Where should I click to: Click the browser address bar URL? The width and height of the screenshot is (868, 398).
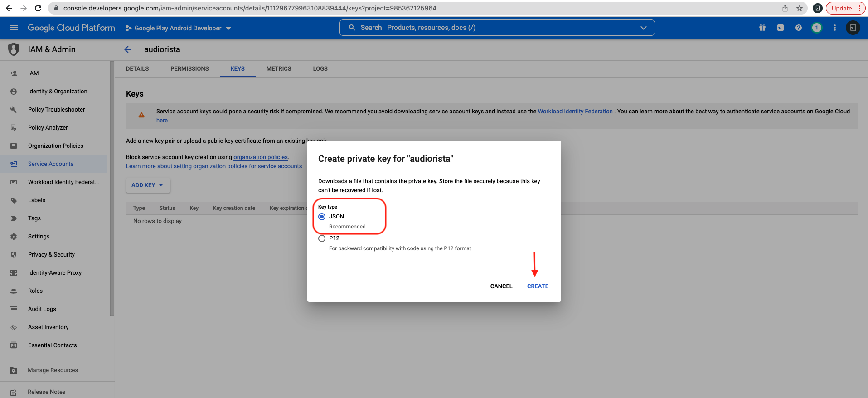click(250, 8)
